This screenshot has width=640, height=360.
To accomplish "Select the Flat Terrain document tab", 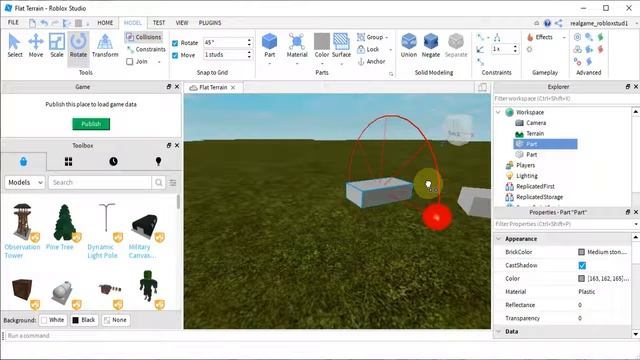I will 213,87.
